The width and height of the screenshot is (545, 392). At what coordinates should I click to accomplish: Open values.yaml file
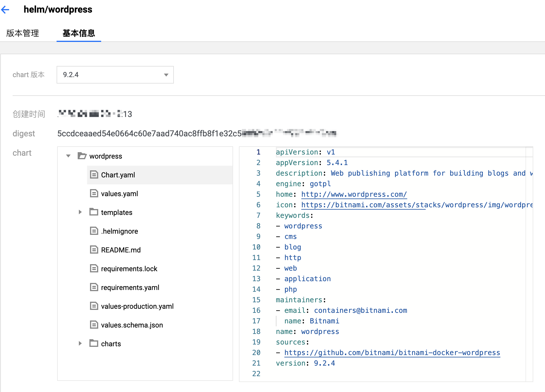coord(119,194)
